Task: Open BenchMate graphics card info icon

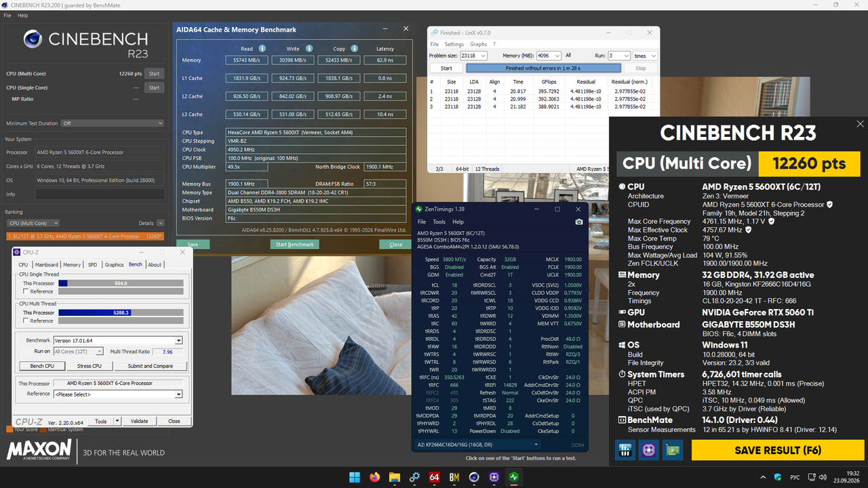Action: pyautogui.click(x=673, y=449)
